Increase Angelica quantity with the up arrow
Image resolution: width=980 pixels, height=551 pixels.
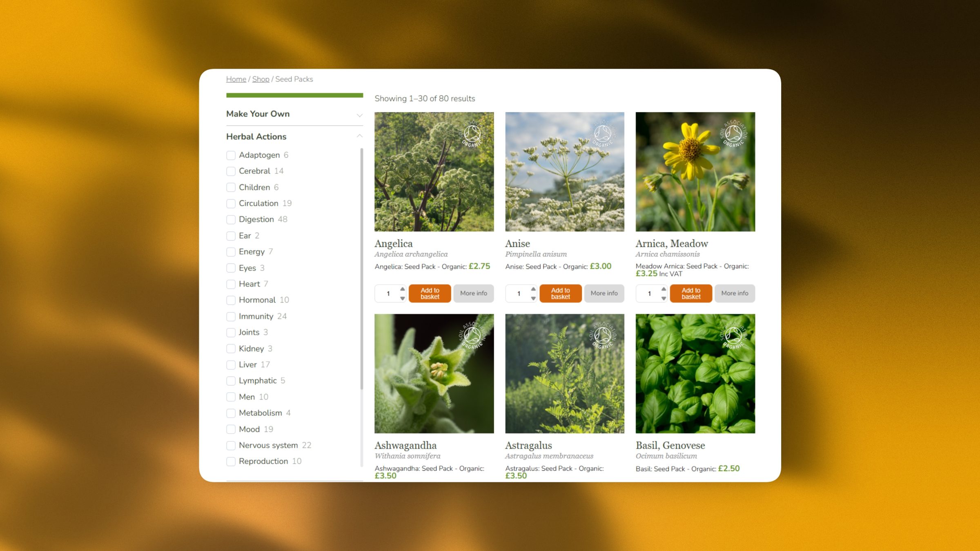click(x=403, y=289)
